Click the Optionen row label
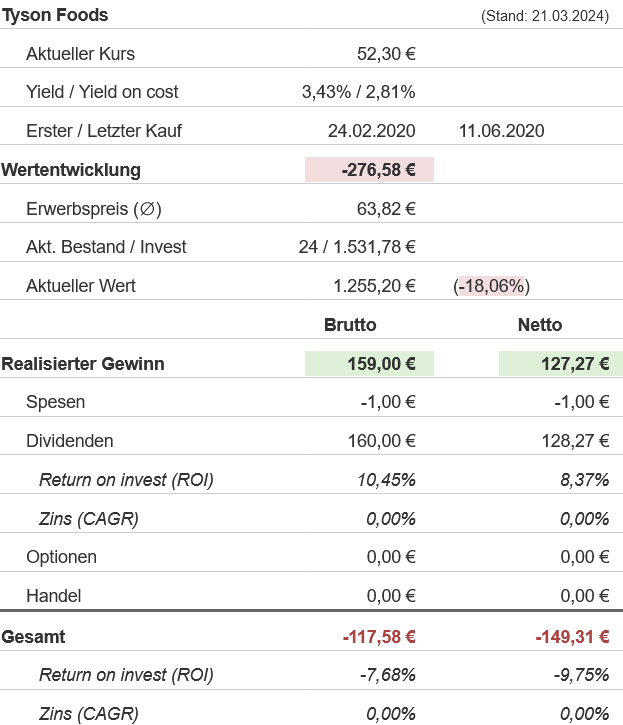The height and width of the screenshot is (725, 623). 61,557
